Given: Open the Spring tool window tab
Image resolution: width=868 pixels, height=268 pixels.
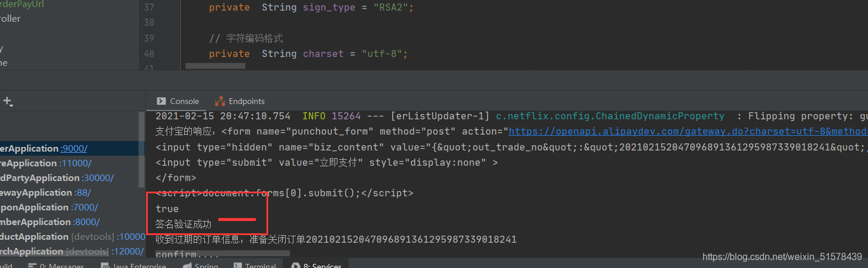Looking at the screenshot, I should 200,265.
